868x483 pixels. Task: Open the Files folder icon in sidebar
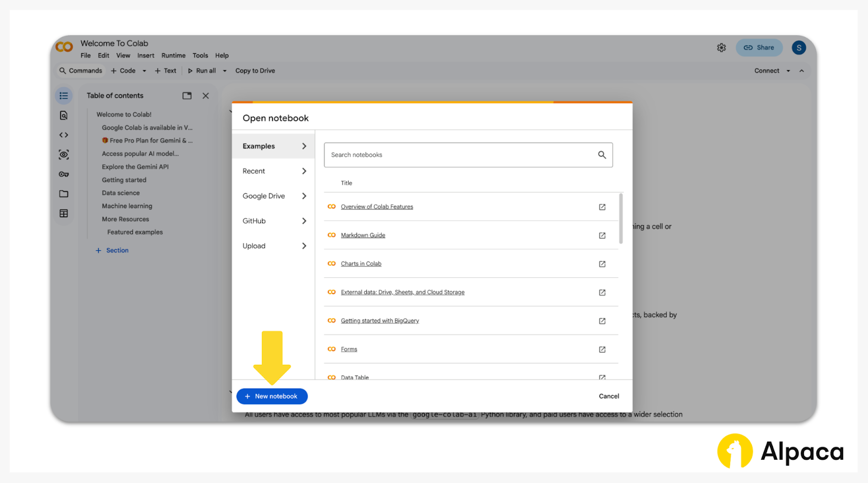click(63, 194)
